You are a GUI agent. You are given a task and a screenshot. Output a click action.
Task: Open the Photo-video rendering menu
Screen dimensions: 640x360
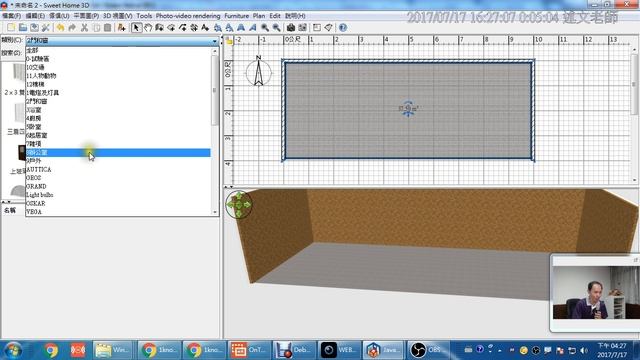coord(188,16)
